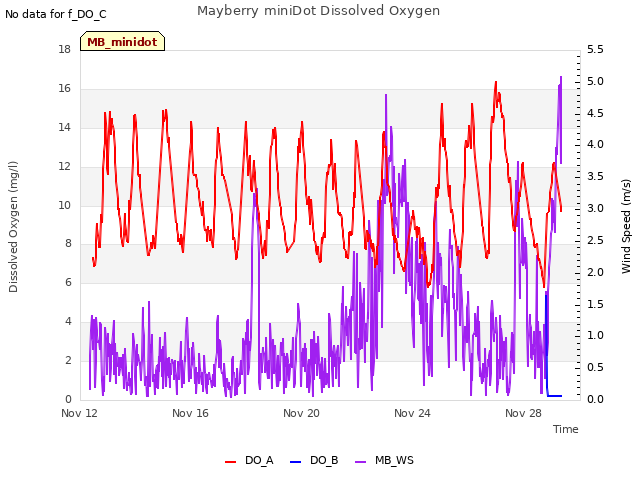Click the 5.5 value on right axis
The width and height of the screenshot is (640, 480).
coord(595,49)
